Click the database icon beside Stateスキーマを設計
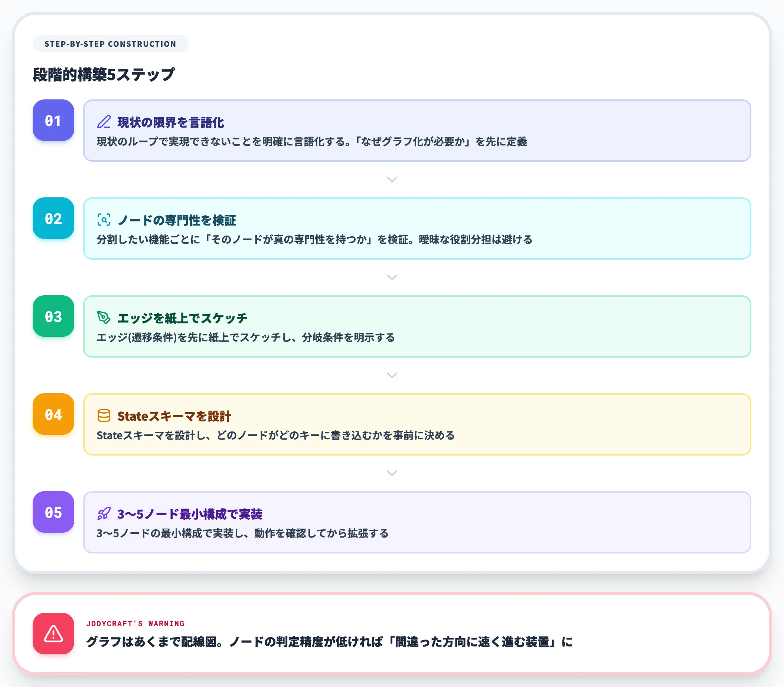The width and height of the screenshot is (784, 687). tap(104, 415)
